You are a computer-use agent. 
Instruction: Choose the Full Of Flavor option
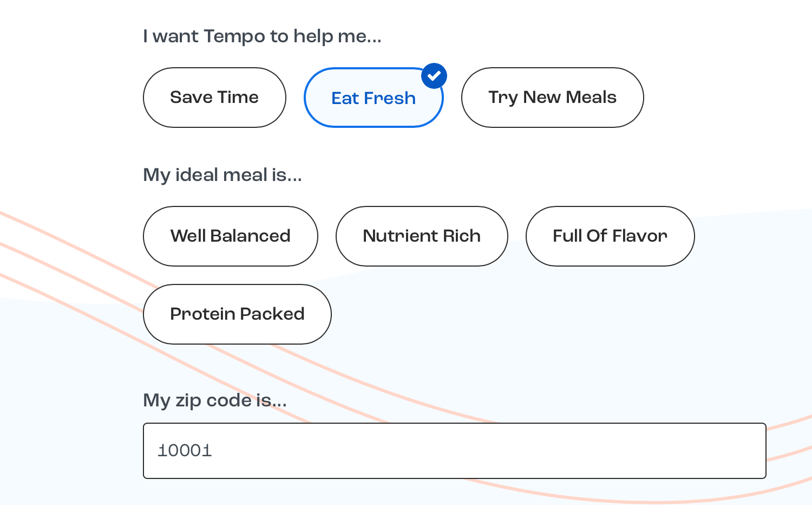(610, 236)
